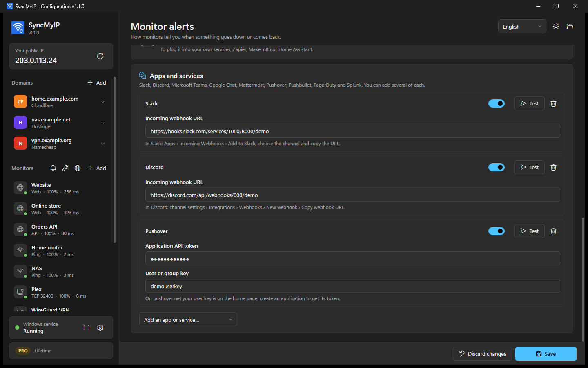Toggle Slack alerts off
Image resolution: width=588 pixels, height=368 pixels.
click(x=497, y=103)
